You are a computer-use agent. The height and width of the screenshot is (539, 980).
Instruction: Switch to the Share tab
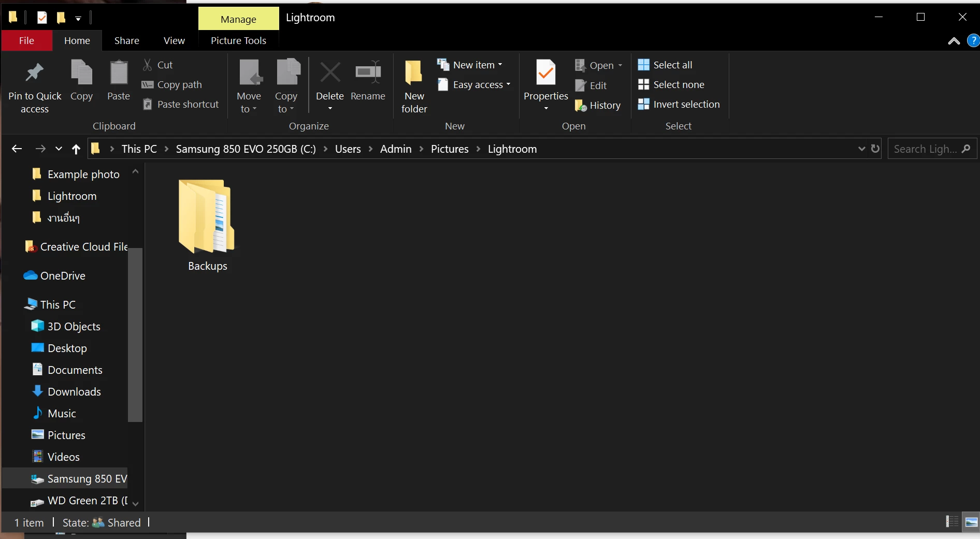click(127, 40)
